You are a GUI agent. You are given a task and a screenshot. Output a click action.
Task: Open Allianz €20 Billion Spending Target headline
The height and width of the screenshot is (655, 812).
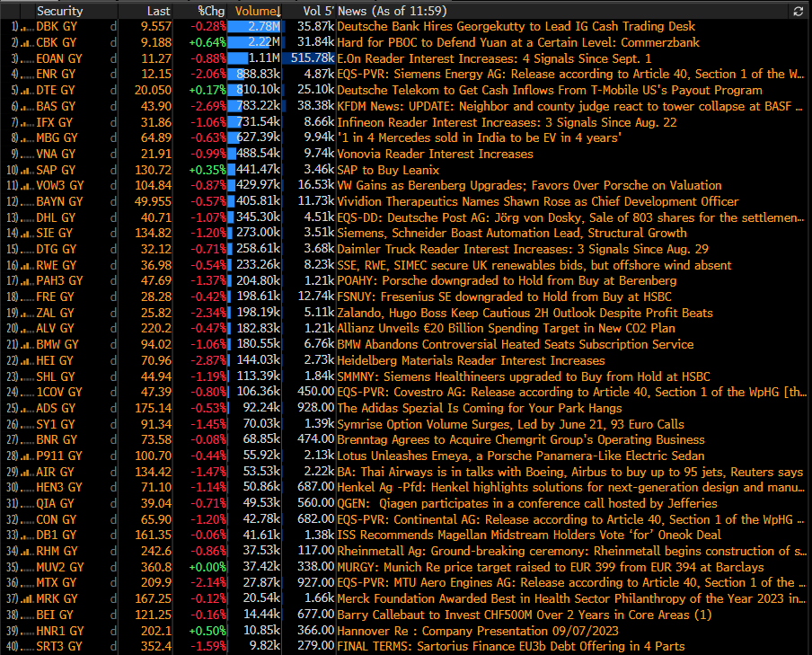[x=507, y=329]
